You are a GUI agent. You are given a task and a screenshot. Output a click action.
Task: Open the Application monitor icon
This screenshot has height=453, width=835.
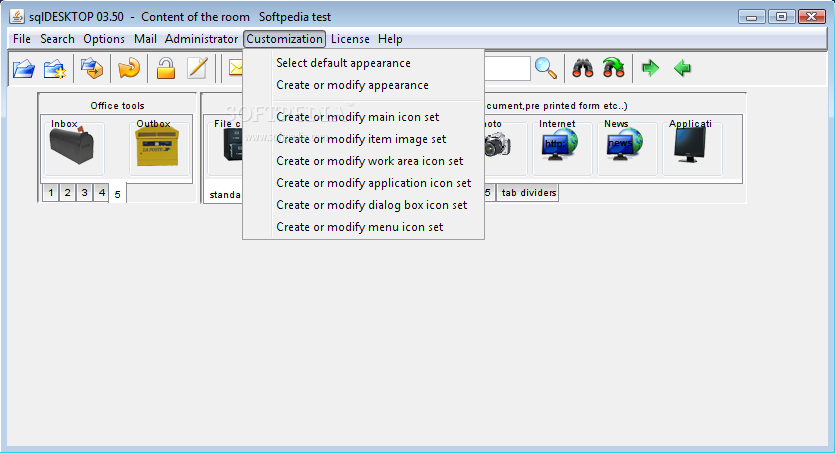[x=690, y=145]
